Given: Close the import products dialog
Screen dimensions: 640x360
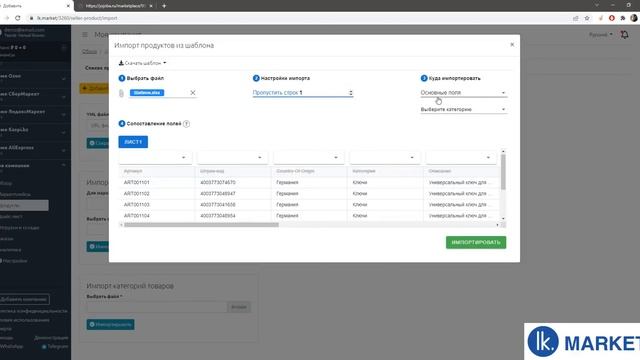Looking at the screenshot, I should (512, 44).
